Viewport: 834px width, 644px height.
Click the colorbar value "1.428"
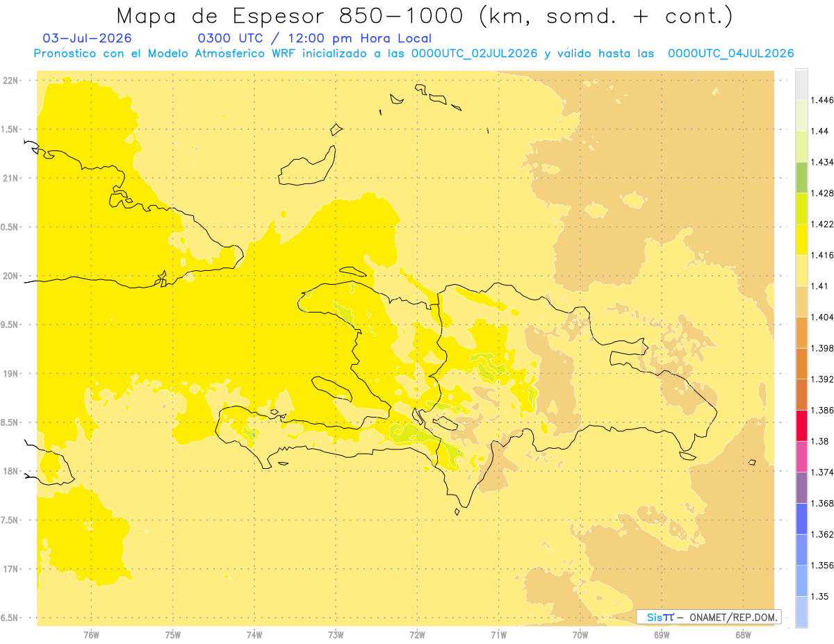(822, 193)
